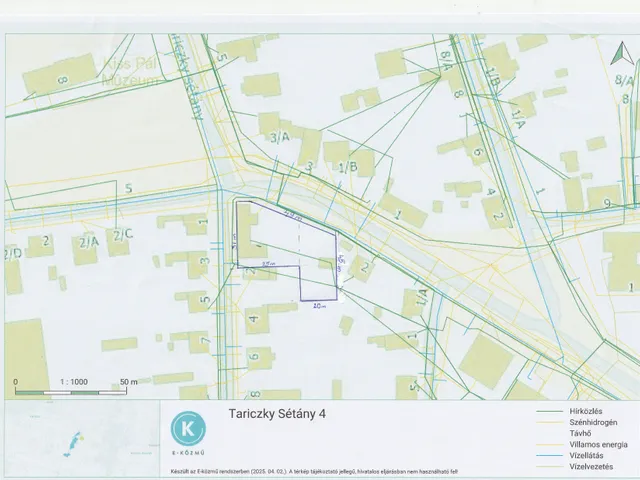Select the "Vízellátás" legend label
This screenshot has width=640, height=480.
tap(586, 456)
